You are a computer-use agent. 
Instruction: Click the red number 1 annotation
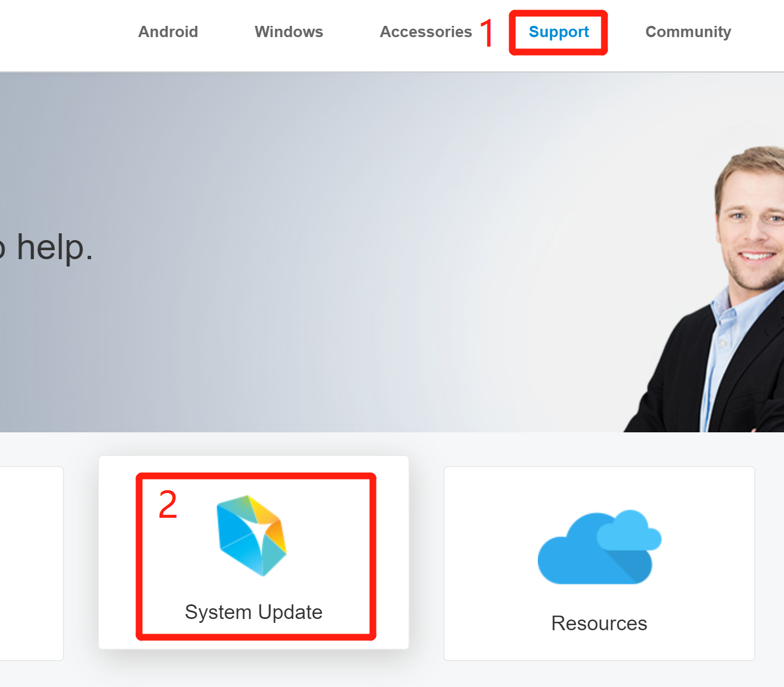pyautogui.click(x=487, y=33)
